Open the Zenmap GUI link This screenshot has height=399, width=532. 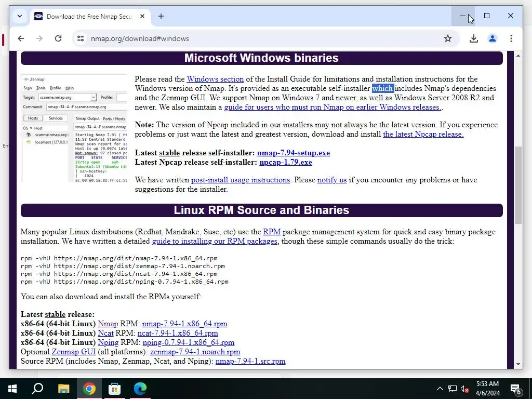pyautogui.click(x=74, y=352)
